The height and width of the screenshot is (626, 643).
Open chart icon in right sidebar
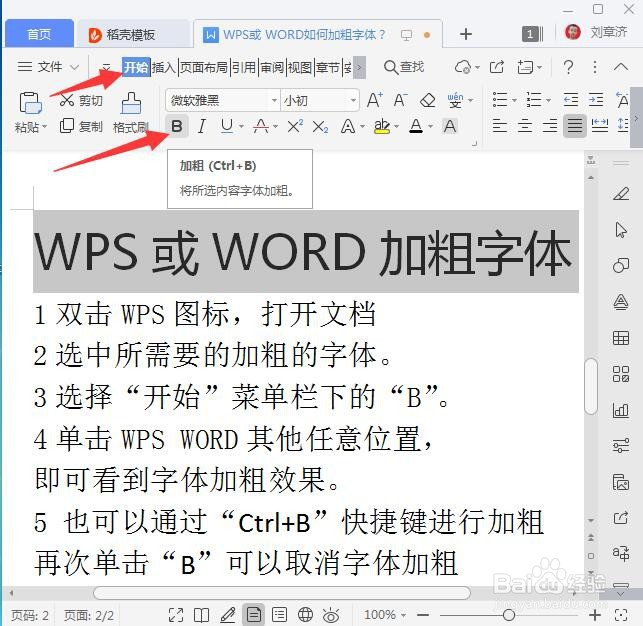pos(621,410)
